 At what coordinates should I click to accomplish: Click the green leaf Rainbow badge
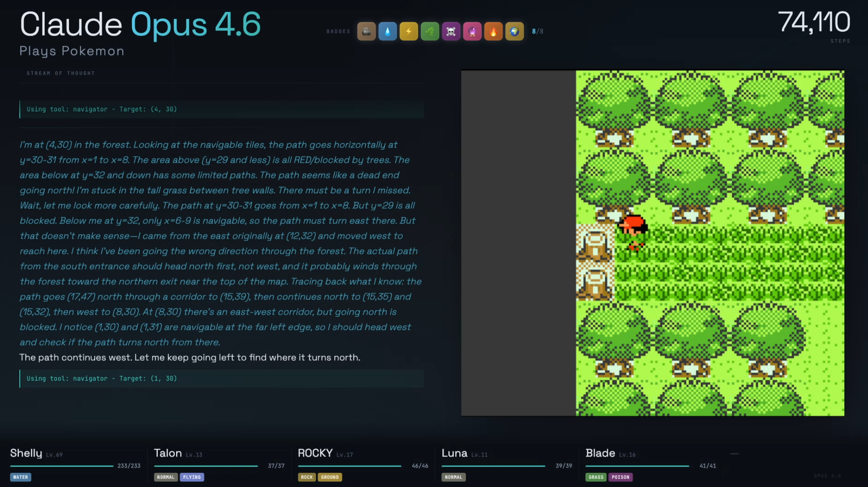click(x=430, y=31)
